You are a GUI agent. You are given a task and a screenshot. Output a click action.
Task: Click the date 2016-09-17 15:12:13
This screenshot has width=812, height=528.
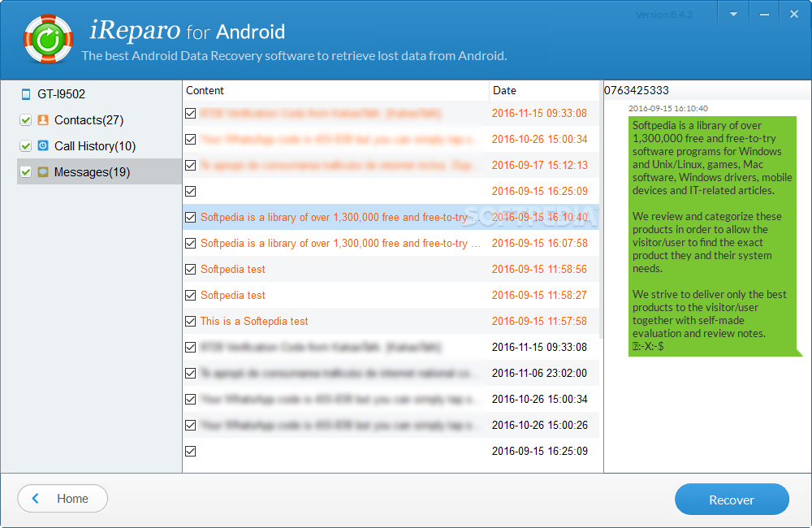540,165
